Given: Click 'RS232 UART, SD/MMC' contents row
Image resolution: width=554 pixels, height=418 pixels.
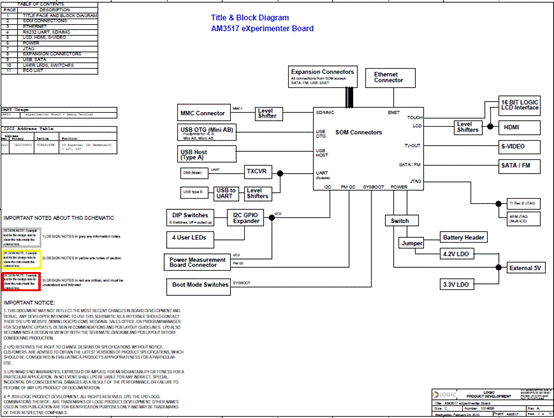Looking at the screenshot, I should coord(49,32).
